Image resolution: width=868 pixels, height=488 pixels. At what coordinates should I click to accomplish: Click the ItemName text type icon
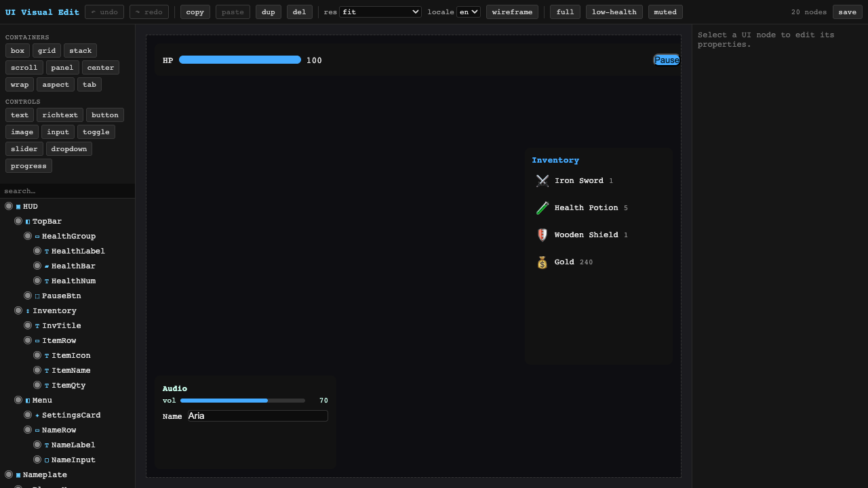click(x=47, y=371)
